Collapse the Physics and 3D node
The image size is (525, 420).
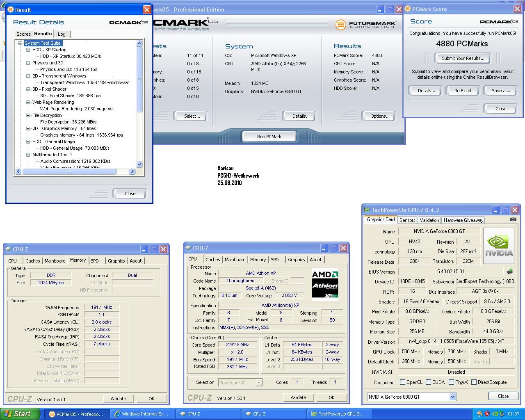click(x=28, y=63)
